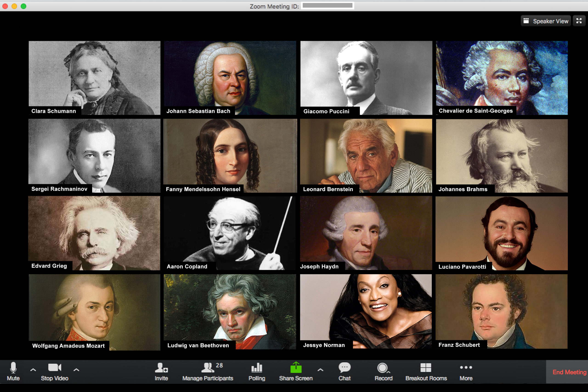Screen dimensions: 588x392
Task: Open audio options arrow next to Mute
Action: click(x=33, y=369)
